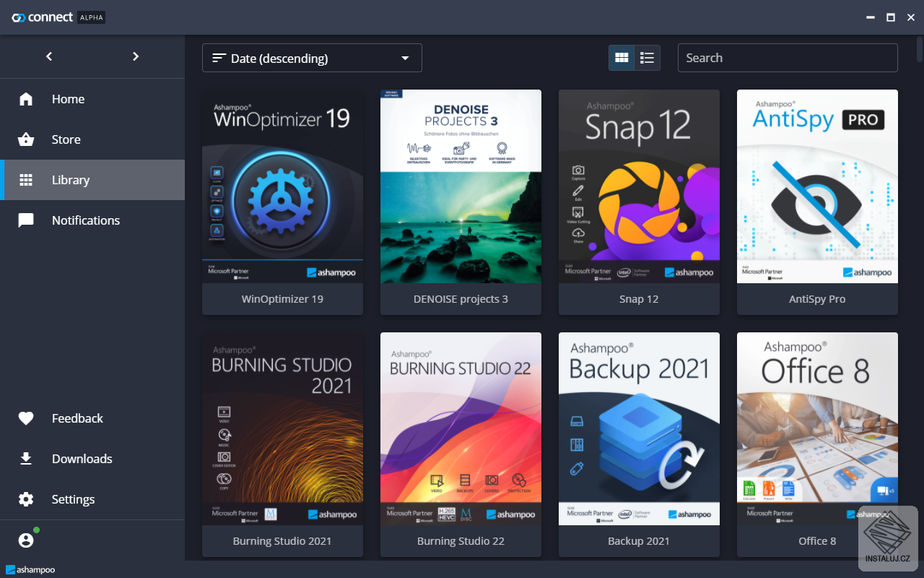This screenshot has height=578, width=924.
Task: Open the WinOptimizer 19 cover thumbnail
Action: coord(282,186)
